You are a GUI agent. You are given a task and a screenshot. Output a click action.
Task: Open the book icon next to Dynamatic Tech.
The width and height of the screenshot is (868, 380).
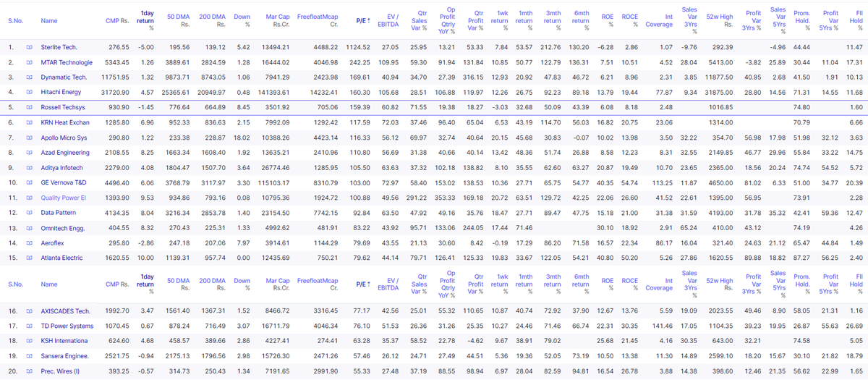tap(30, 77)
